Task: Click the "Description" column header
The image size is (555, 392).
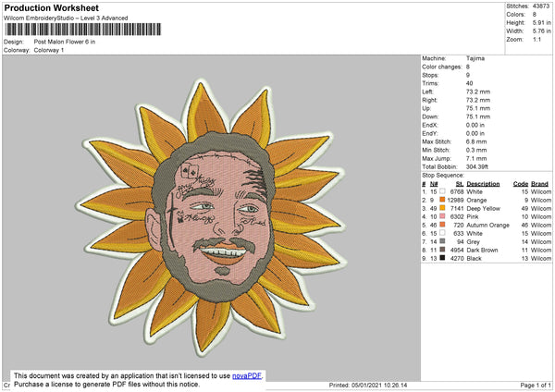Action: [483, 184]
